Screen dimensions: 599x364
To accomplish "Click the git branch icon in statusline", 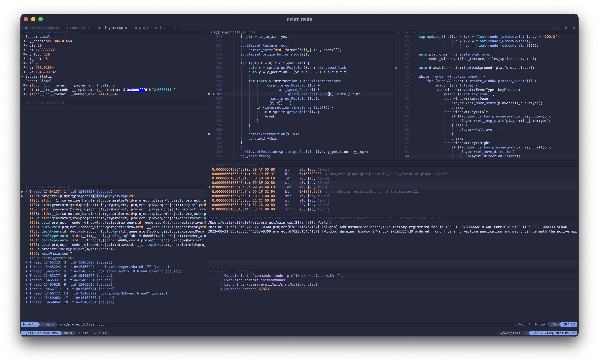I will pyautogui.click(x=43, y=324).
